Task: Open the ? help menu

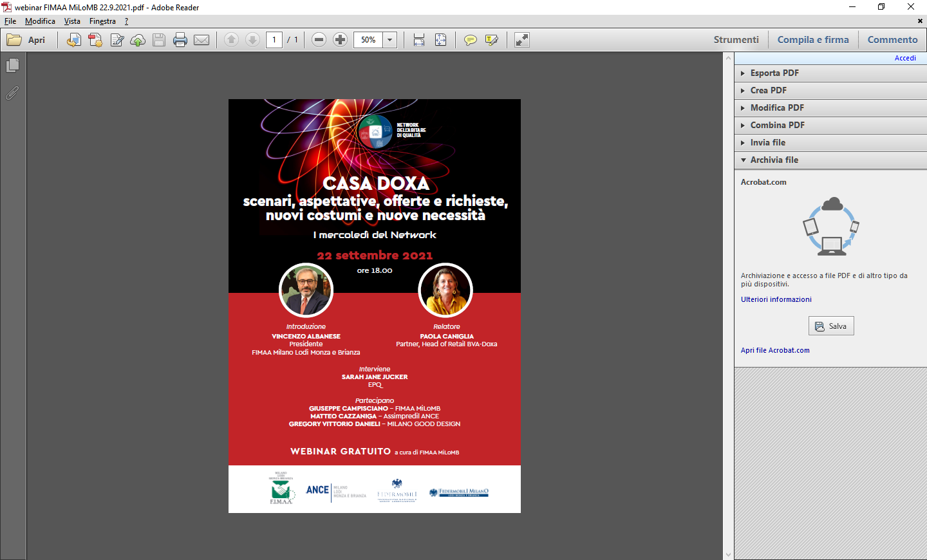Action: pos(126,21)
